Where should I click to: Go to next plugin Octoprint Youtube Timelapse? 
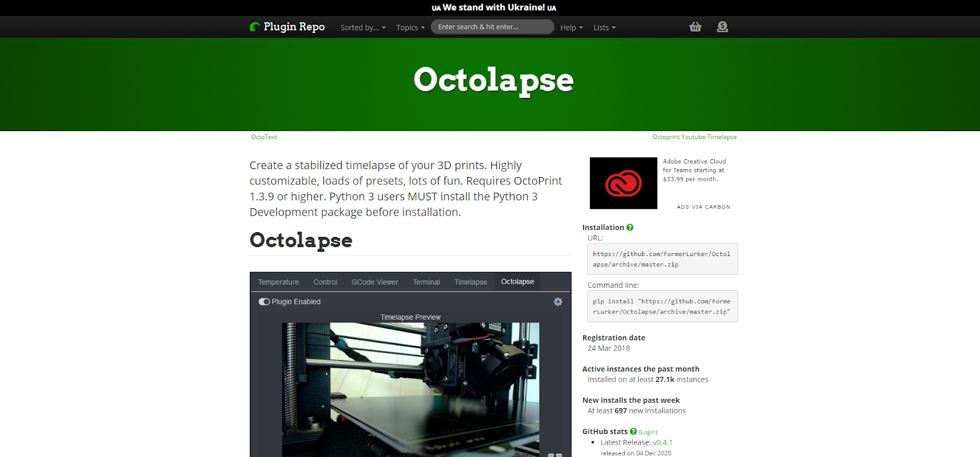(x=695, y=137)
